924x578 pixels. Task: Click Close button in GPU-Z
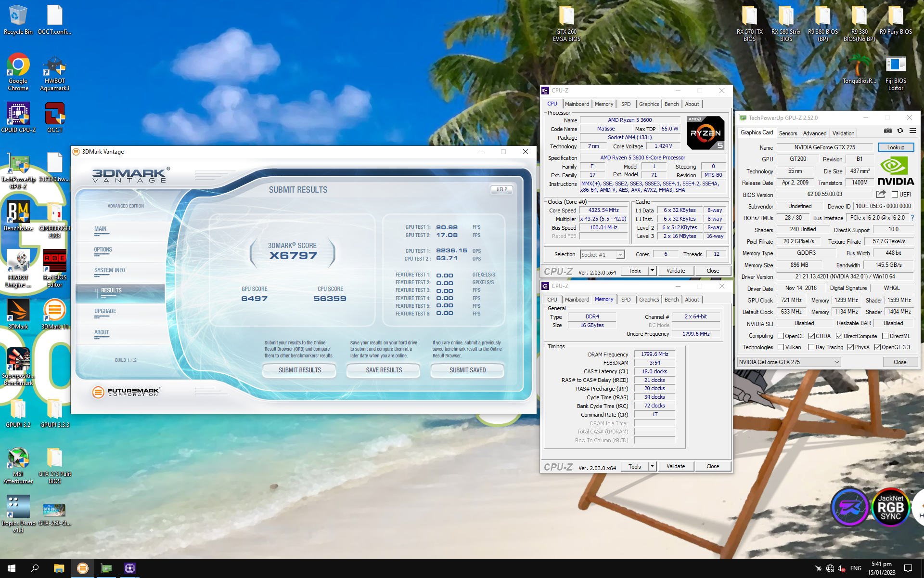click(x=900, y=362)
